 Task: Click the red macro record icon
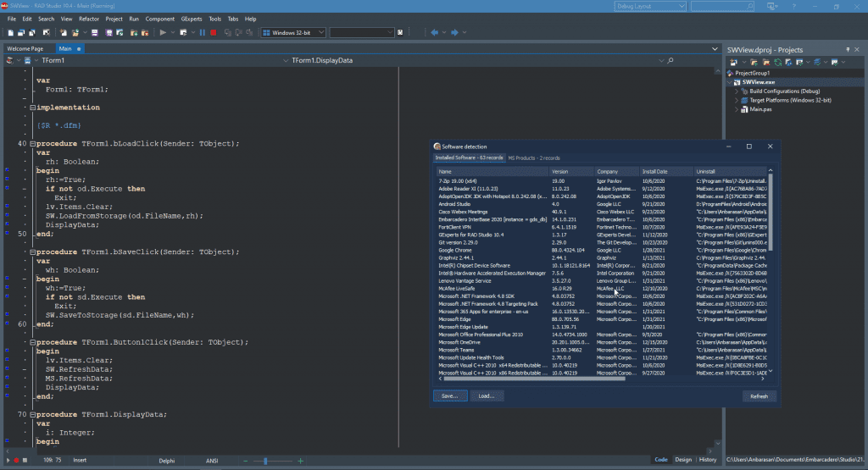pos(16,460)
